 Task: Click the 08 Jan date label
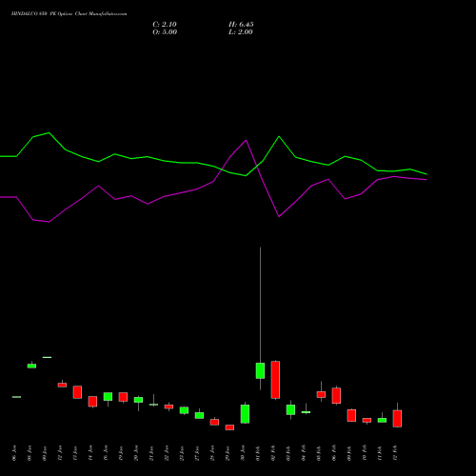(30, 453)
